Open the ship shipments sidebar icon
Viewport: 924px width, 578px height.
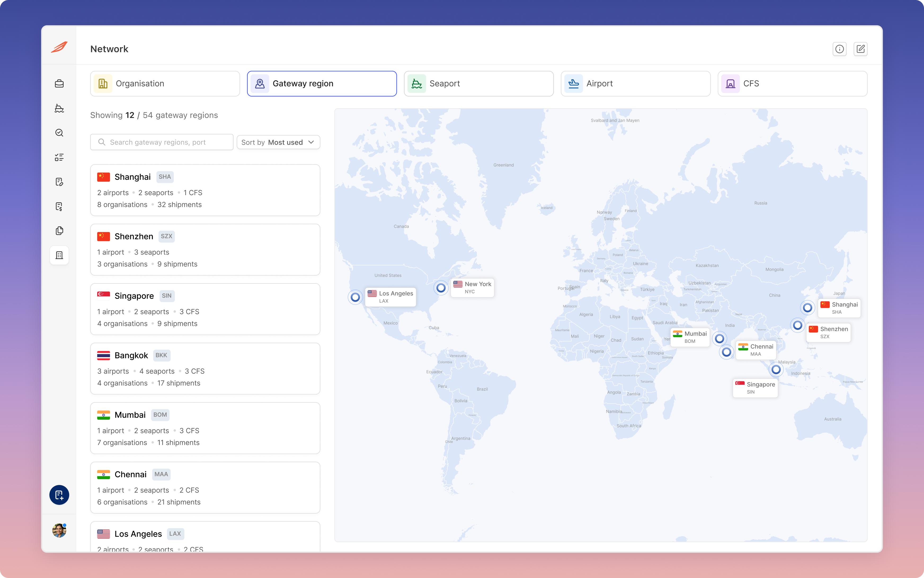coord(59,108)
